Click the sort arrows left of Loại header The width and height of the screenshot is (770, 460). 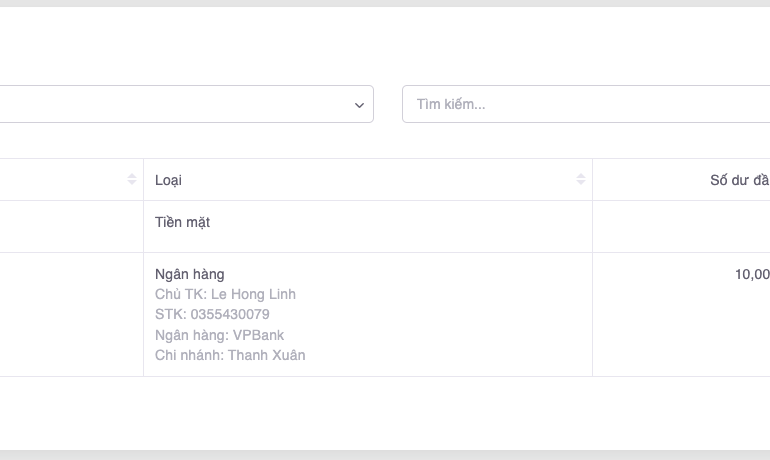[132, 180]
